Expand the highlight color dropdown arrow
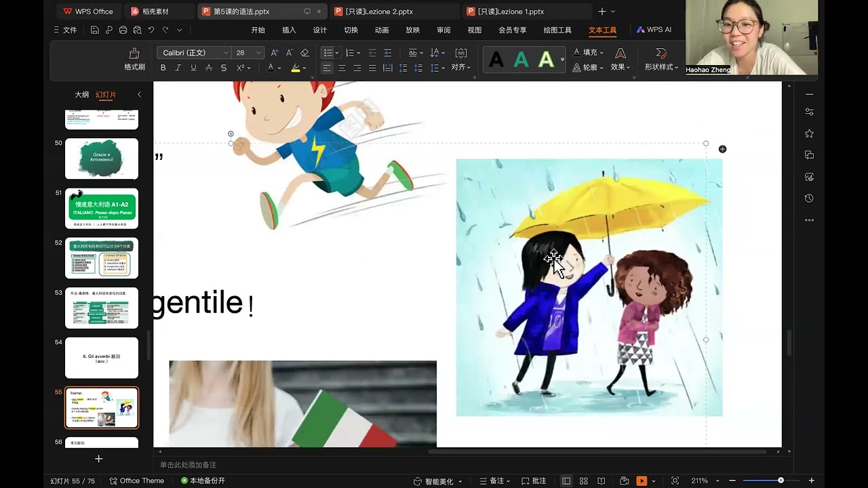The width and height of the screenshot is (868, 488). [304, 68]
